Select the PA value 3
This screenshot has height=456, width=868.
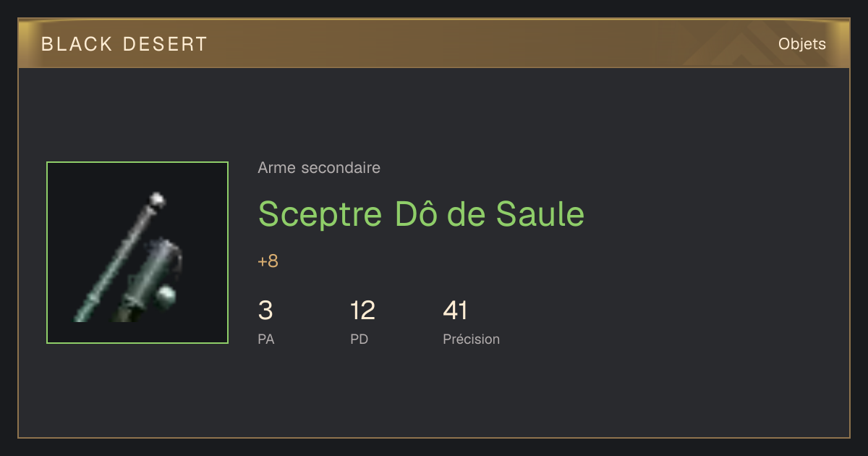pos(265,311)
